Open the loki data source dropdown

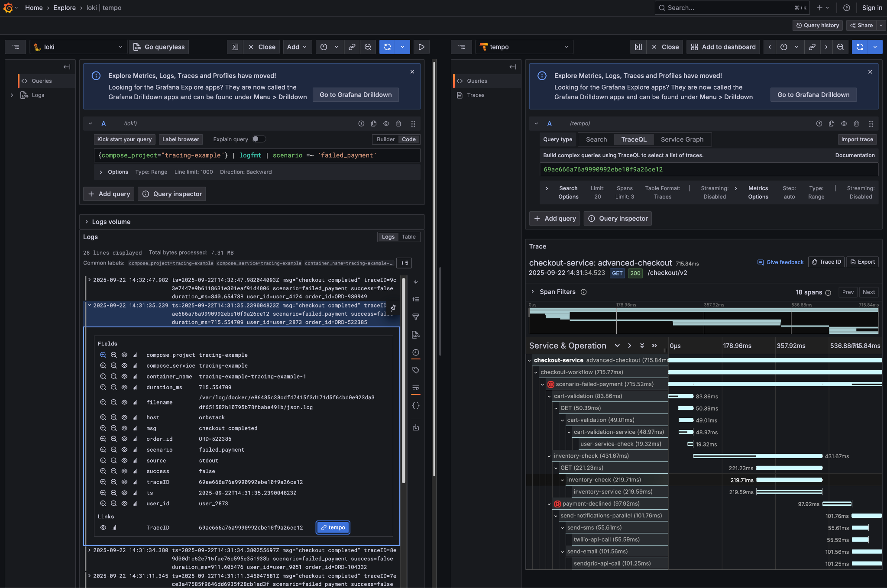[79, 47]
